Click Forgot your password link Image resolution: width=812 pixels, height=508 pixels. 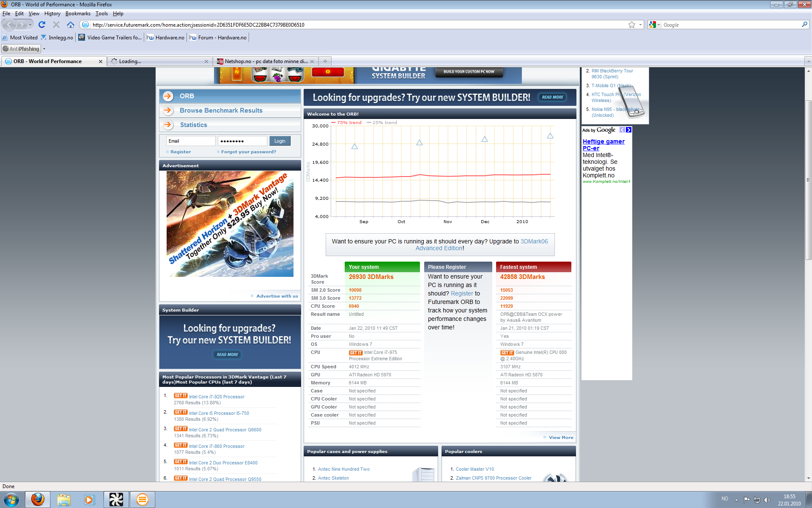pyautogui.click(x=249, y=152)
